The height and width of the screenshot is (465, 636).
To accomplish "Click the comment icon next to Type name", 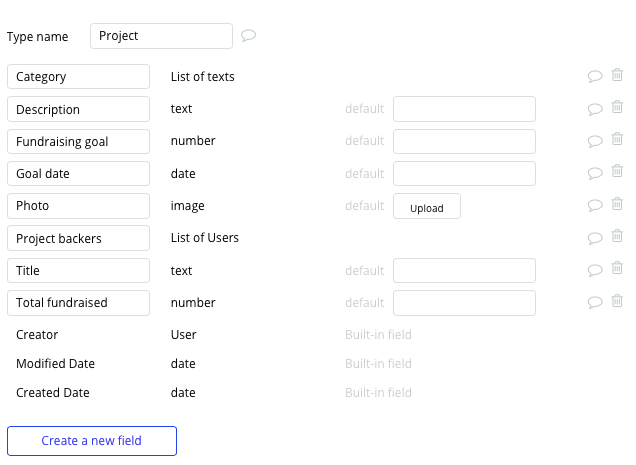I will click(248, 35).
